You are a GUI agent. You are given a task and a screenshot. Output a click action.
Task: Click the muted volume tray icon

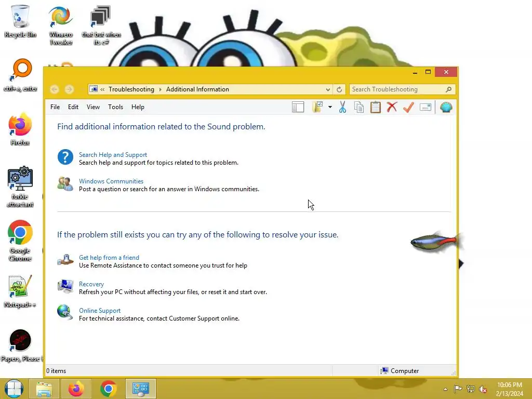[x=483, y=389]
